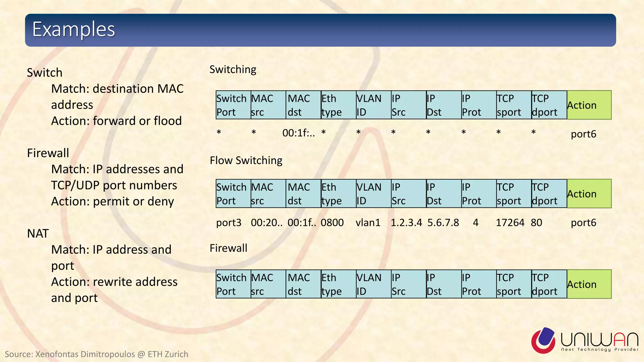Select the '4' IP Prot value
Viewport: 644px width, 362px height.
(x=475, y=222)
